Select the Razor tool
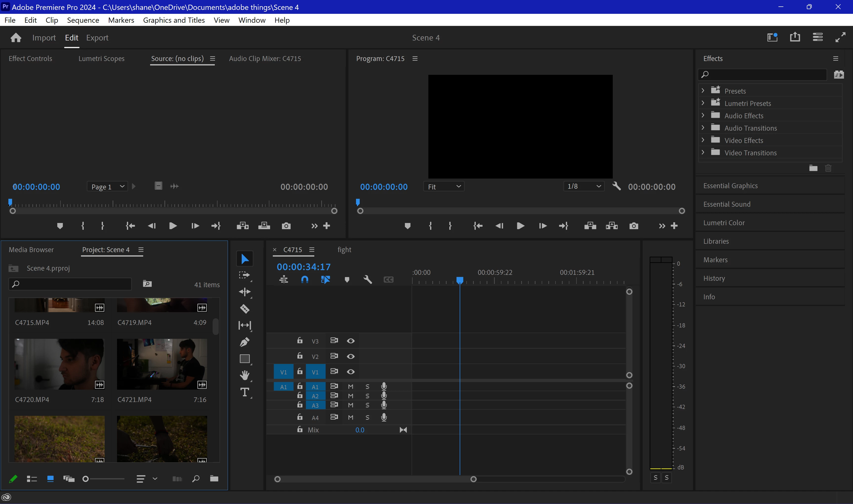This screenshot has width=853, height=504. click(x=244, y=309)
